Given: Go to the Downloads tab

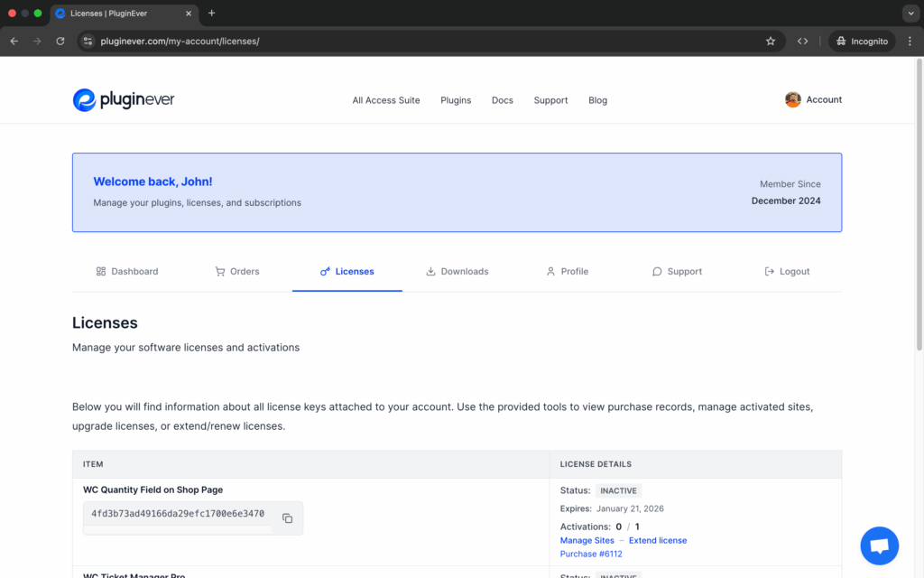Looking at the screenshot, I should tap(457, 271).
